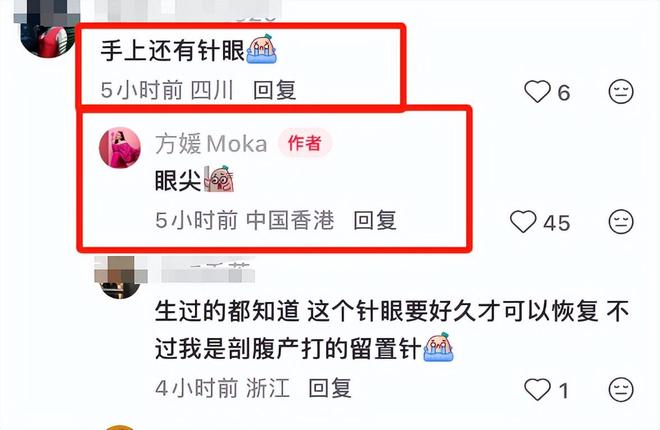Tap the peeking emoji after 眼尖
This screenshot has width=660, height=430.
coord(219,179)
